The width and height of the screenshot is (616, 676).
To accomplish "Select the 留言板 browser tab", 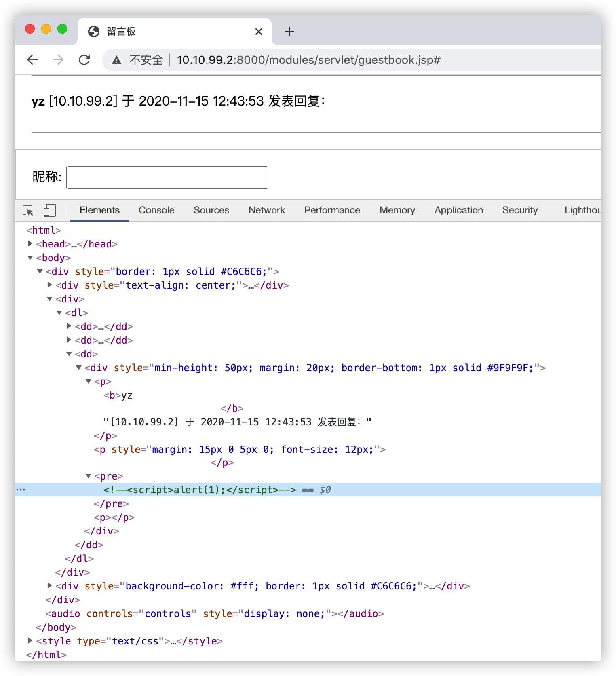I will (175, 32).
